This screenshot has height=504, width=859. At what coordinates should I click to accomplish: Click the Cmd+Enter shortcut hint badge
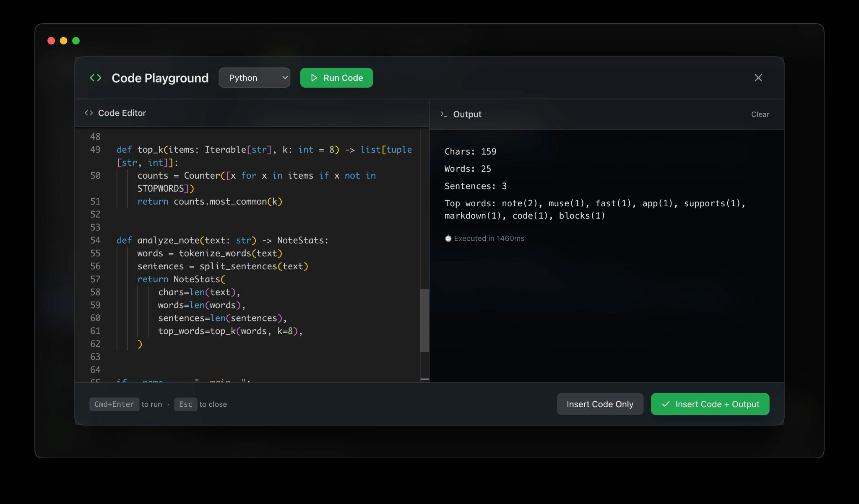pyautogui.click(x=114, y=404)
